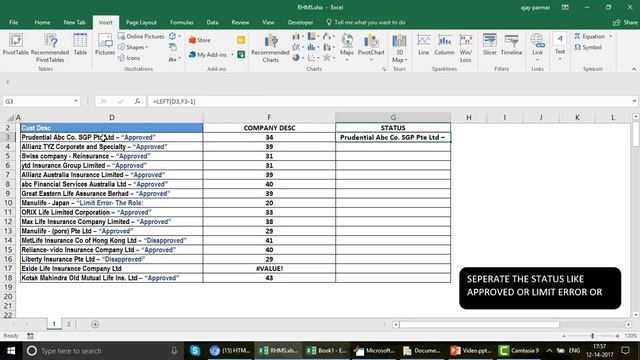Switch to the Review tab

click(x=240, y=22)
